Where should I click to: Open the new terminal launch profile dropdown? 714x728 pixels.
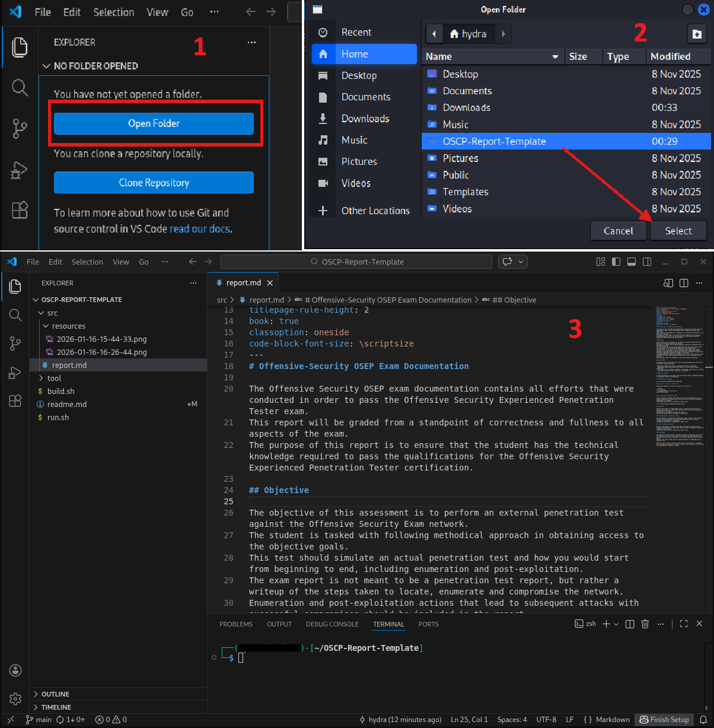pyautogui.click(x=616, y=624)
